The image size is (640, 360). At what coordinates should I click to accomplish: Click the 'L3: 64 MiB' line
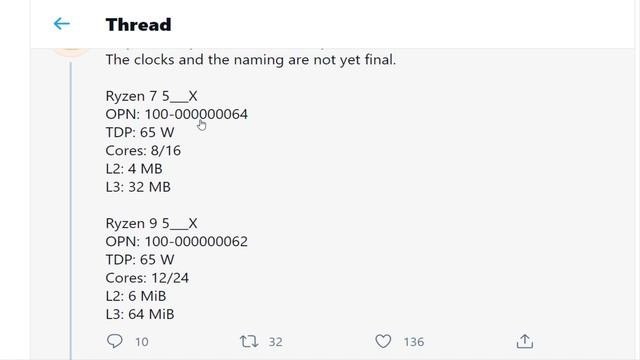point(140,314)
